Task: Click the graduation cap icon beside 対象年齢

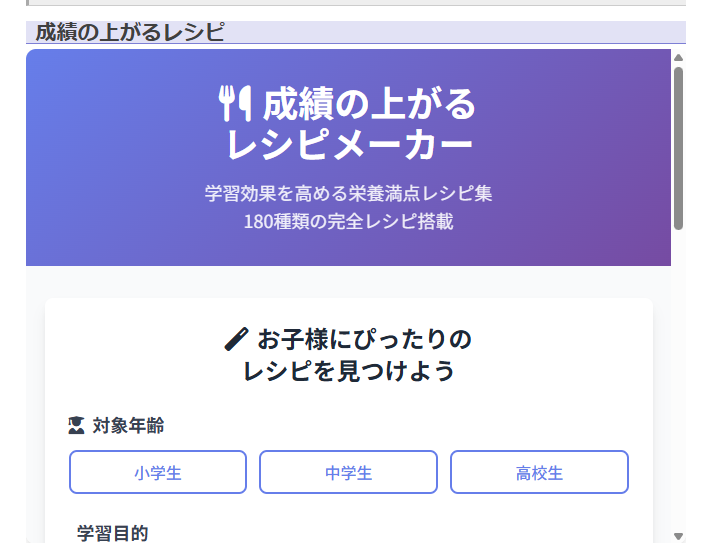Action: 76,425
